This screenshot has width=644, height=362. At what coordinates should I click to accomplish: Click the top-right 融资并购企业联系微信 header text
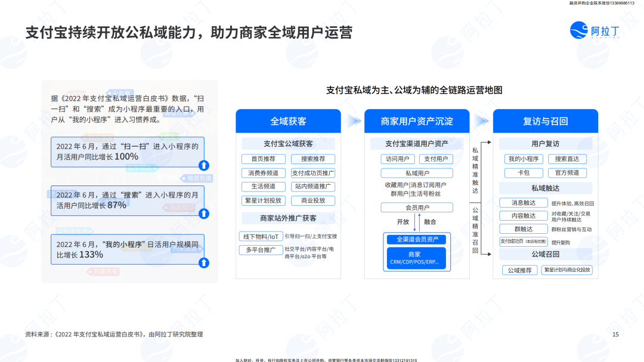602,3
